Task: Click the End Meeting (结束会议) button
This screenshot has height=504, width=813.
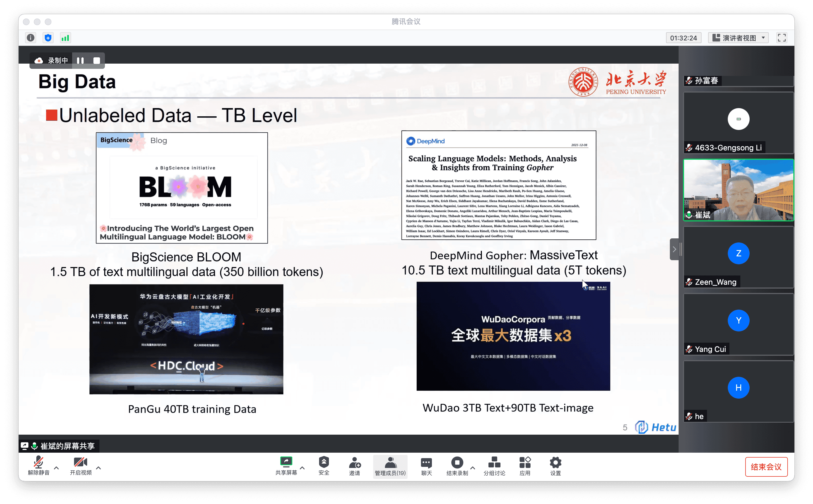Action: pos(766,467)
